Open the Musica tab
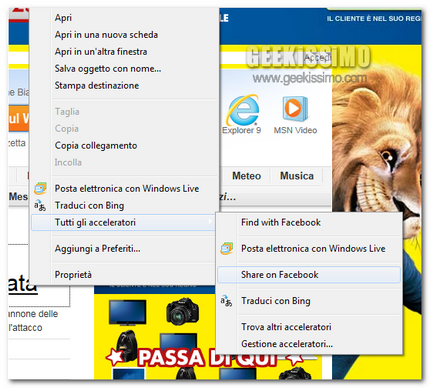 (x=297, y=176)
